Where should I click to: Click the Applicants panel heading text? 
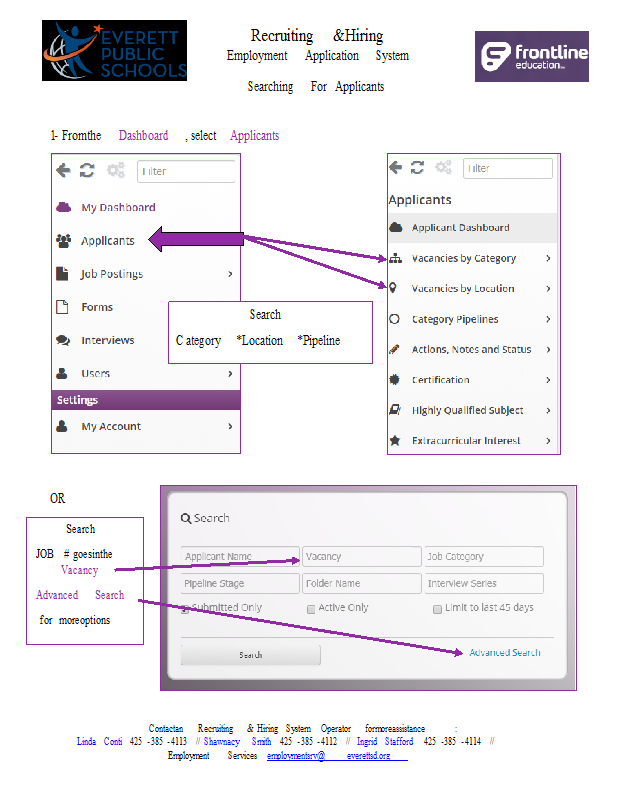pyautogui.click(x=420, y=199)
